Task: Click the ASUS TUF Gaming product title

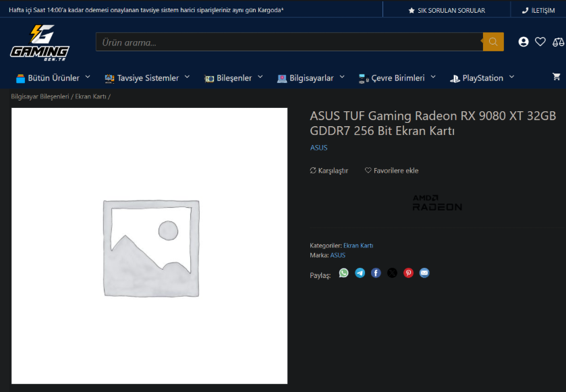Action: tap(433, 123)
